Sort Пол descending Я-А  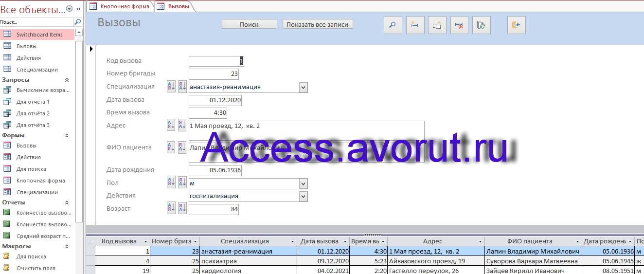click(x=182, y=183)
